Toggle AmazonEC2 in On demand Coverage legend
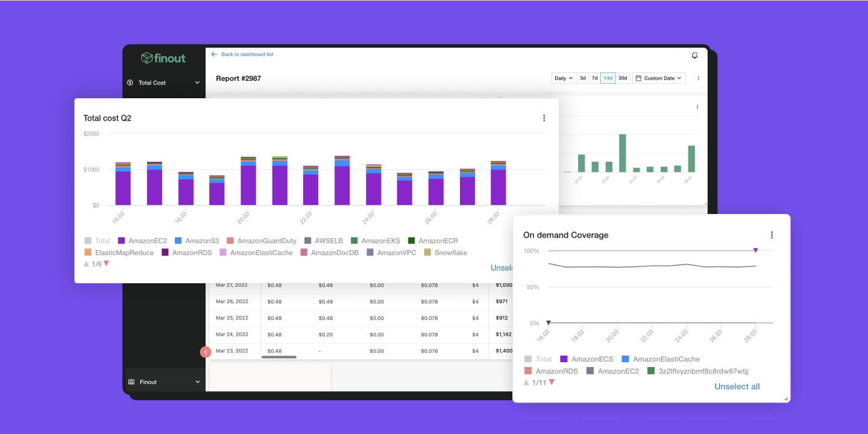The width and height of the screenshot is (868, 434). tap(612, 371)
